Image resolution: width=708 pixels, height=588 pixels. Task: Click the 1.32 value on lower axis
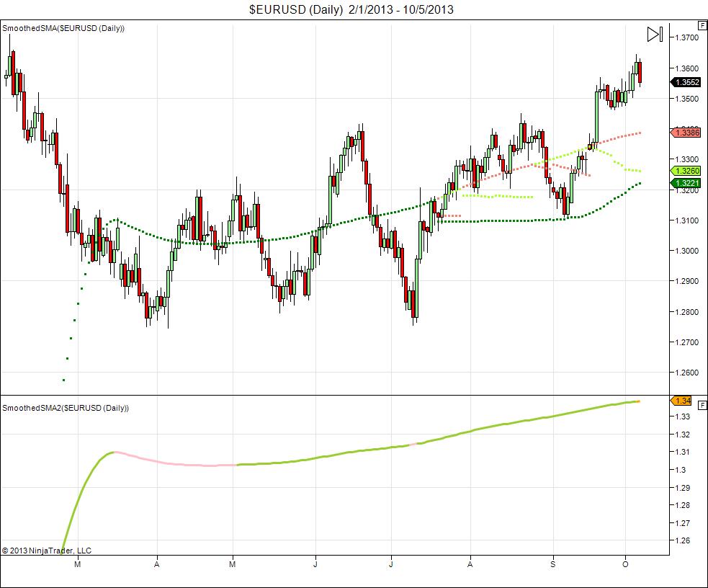682,435
